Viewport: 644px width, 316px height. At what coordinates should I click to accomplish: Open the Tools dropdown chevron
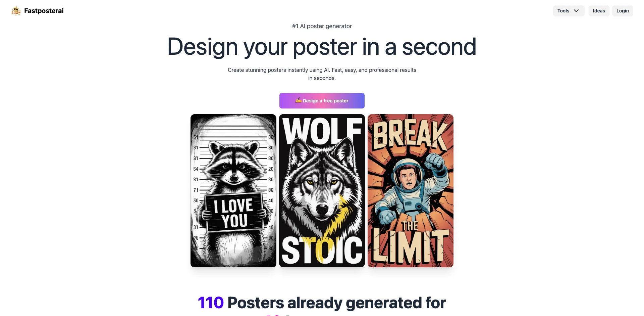[x=577, y=11]
